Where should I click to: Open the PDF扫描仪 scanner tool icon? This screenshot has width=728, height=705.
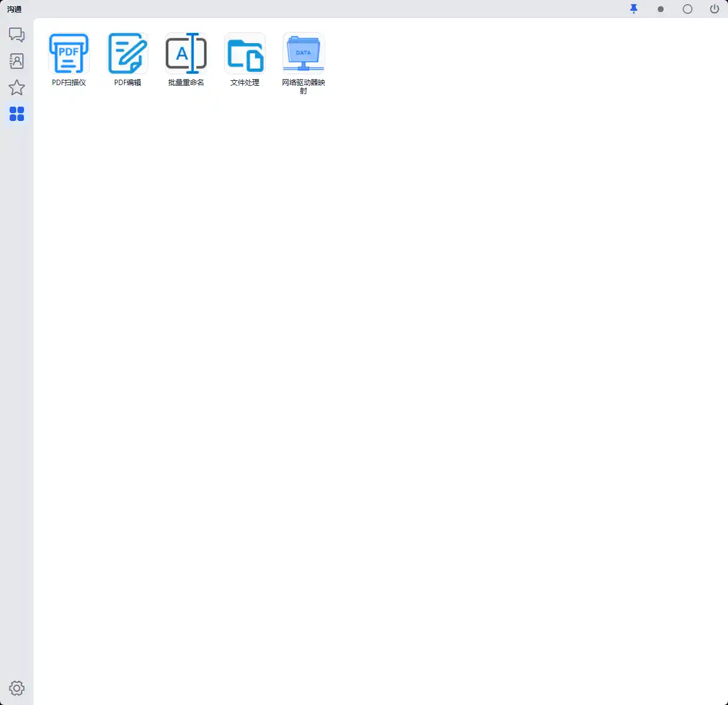[69, 53]
